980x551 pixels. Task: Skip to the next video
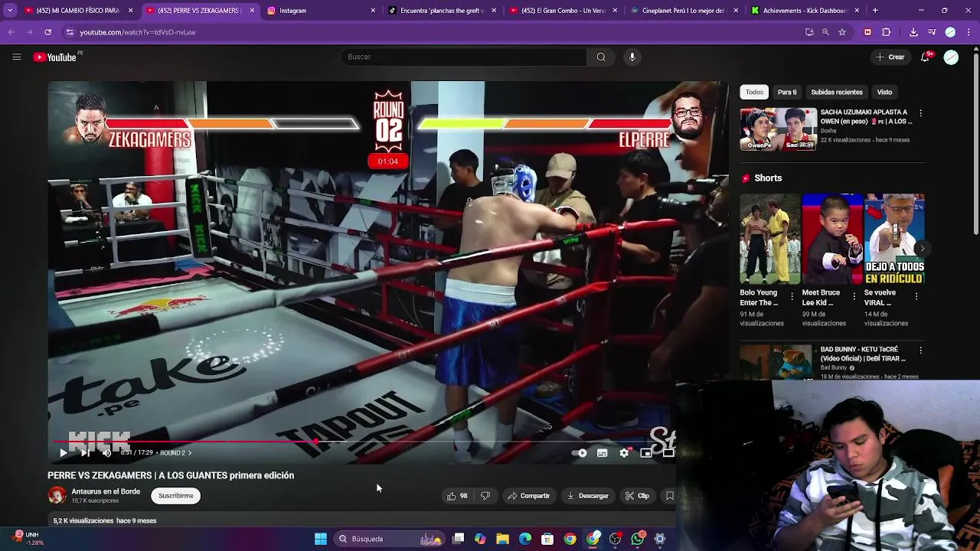(85, 453)
